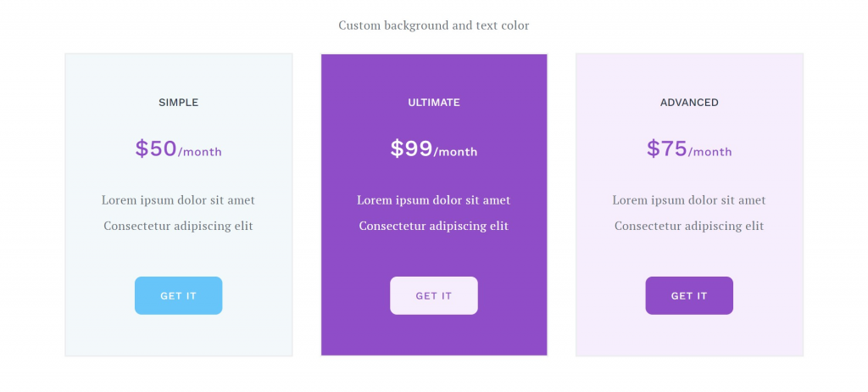Image resolution: width=868 pixels, height=392 pixels.
Task: Select the ADVANCED plan title
Action: (689, 103)
